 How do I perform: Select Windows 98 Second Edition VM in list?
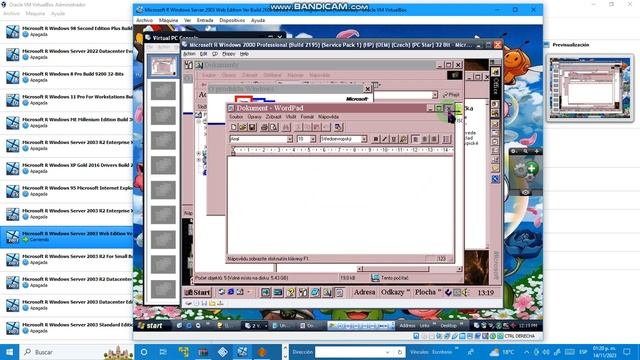(x=67, y=31)
